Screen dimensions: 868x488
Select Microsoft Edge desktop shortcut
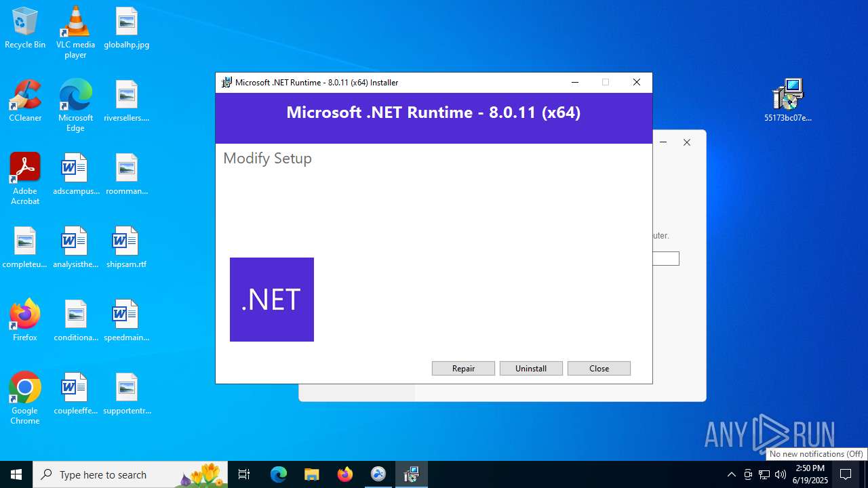[x=75, y=106]
